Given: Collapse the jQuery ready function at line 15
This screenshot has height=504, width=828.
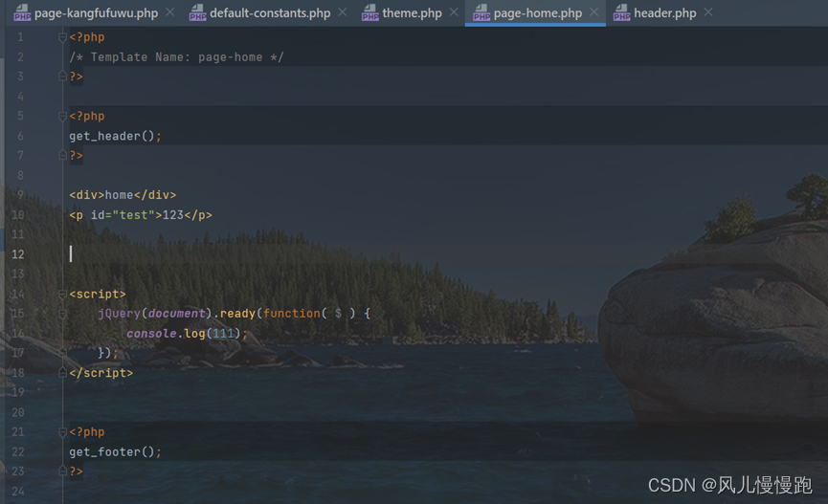Looking at the screenshot, I should click(62, 314).
